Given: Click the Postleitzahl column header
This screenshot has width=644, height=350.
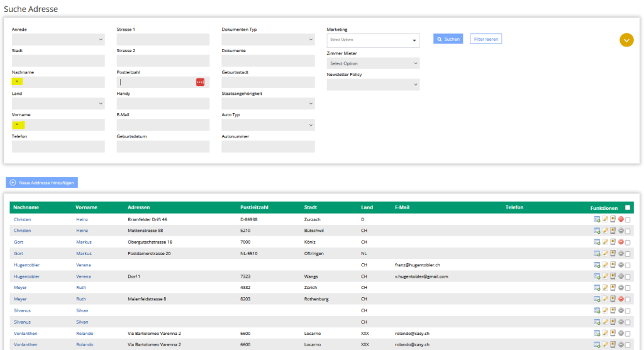Looking at the screenshot, I should (254, 207).
